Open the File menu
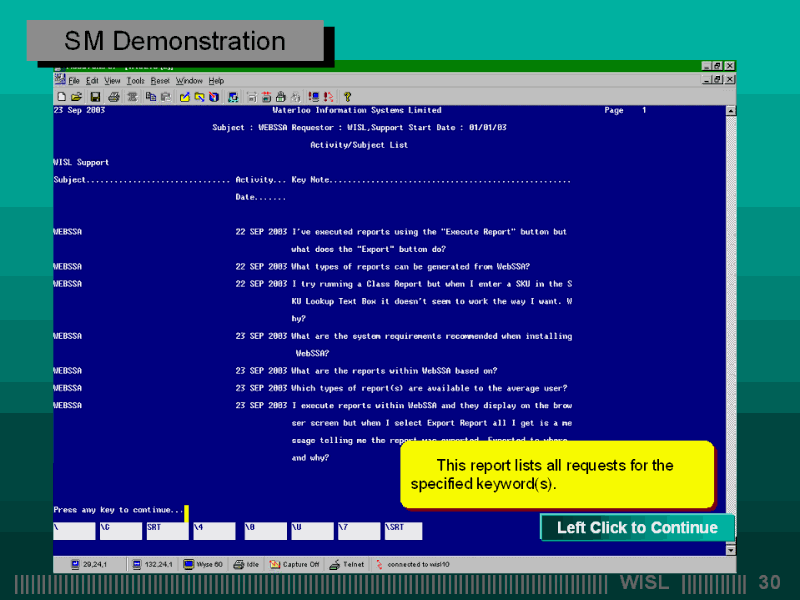The height and width of the screenshot is (600, 800). 74,80
